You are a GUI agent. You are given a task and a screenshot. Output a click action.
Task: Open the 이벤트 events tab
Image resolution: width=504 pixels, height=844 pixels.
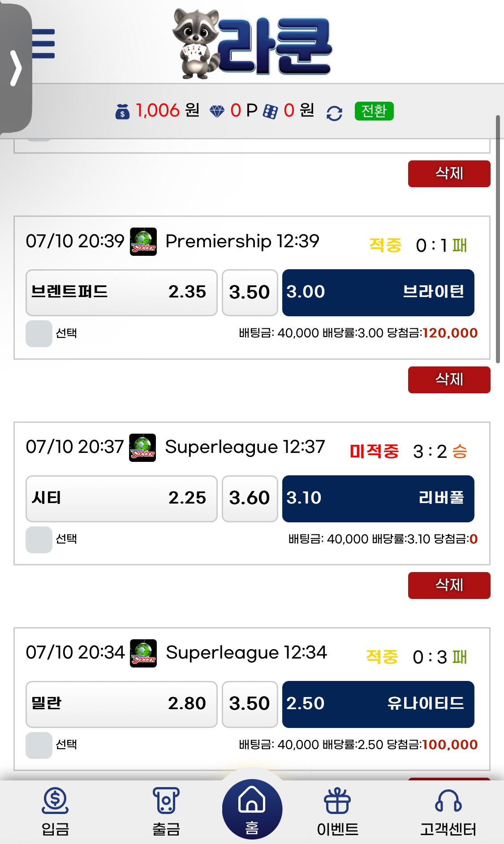(337, 812)
